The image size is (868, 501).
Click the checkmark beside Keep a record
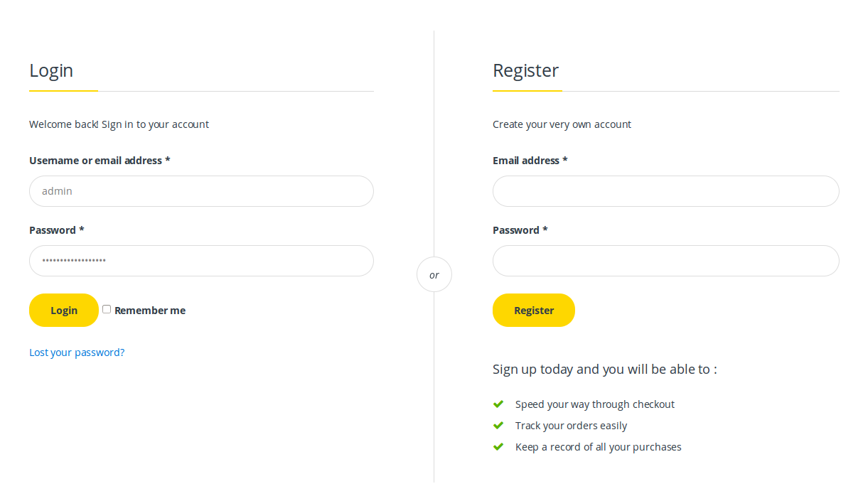[498, 447]
